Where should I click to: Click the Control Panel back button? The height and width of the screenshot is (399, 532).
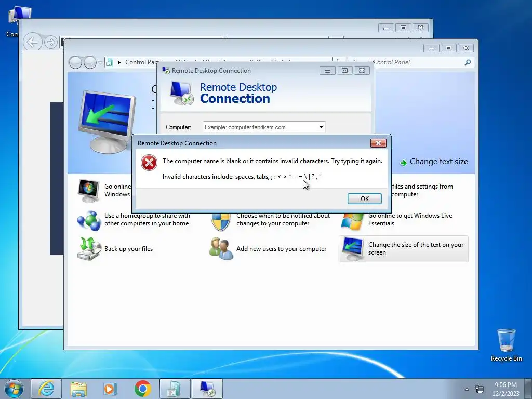pos(75,62)
